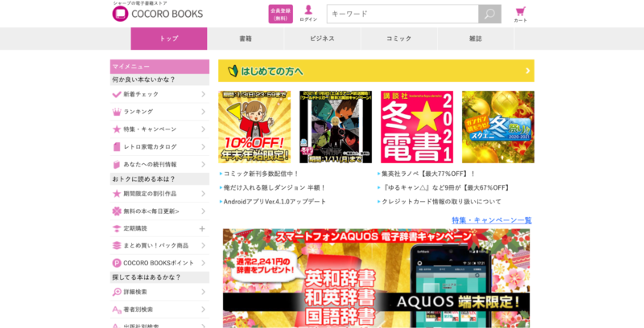Click the stack icon beside まとめ買い！パック商品
The width and height of the screenshot is (644, 328).
pyautogui.click(x=117, y=245)
